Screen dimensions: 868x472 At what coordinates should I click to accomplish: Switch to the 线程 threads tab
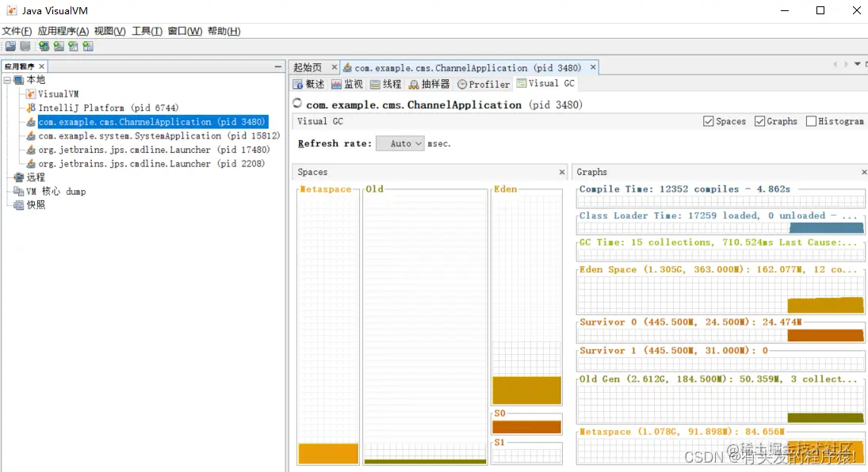click(386, 84)
